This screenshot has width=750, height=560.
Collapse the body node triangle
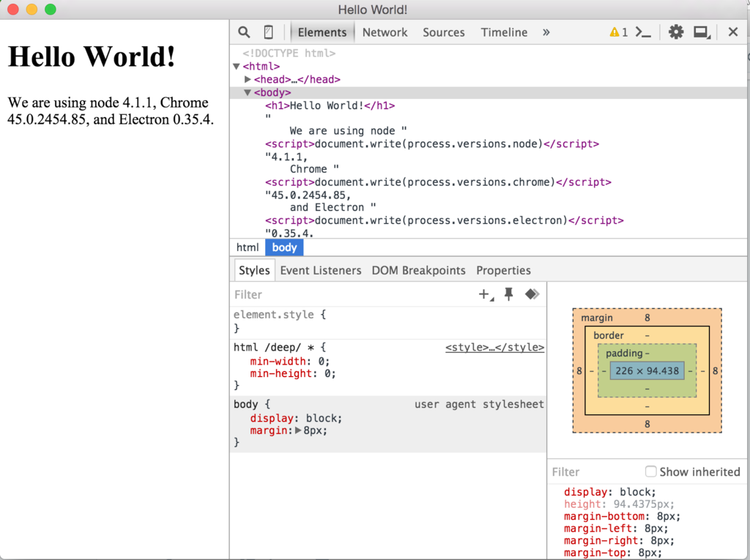click(x=248, y=92)
